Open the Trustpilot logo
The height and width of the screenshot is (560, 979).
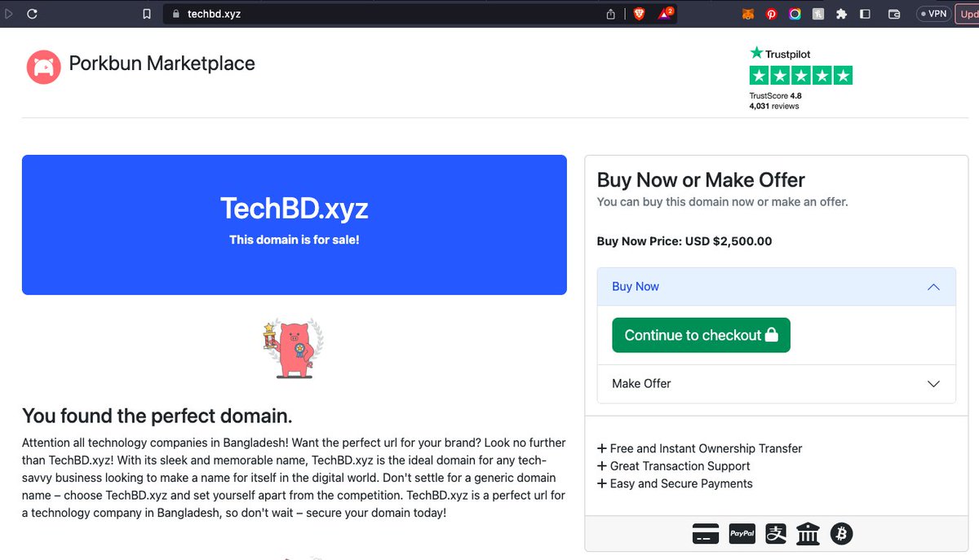[781, 53]
